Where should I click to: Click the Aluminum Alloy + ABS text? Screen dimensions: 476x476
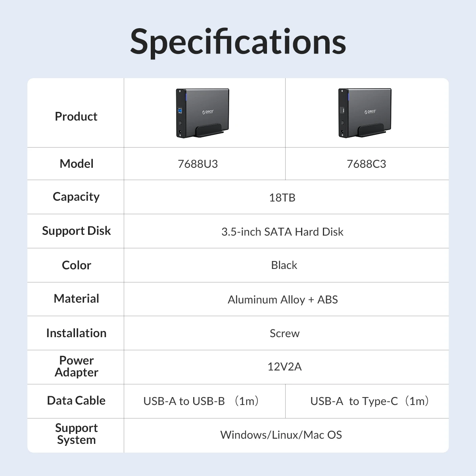tap(282, 299)
